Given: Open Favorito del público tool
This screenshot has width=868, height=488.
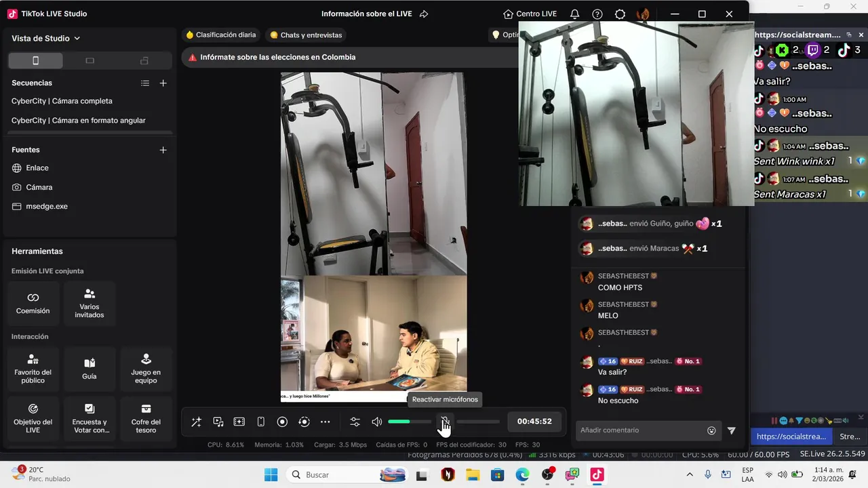Looking at the screenshot, I should pyautogui.click(x=33, y=369).
